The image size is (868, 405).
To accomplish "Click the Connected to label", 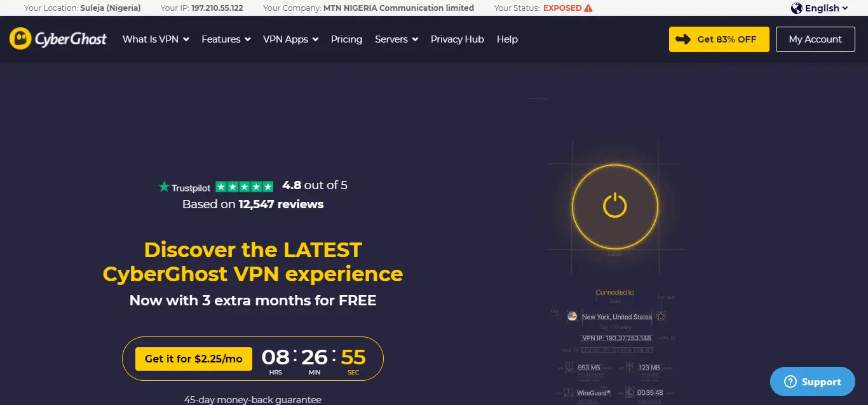I will tap(615, 293).
